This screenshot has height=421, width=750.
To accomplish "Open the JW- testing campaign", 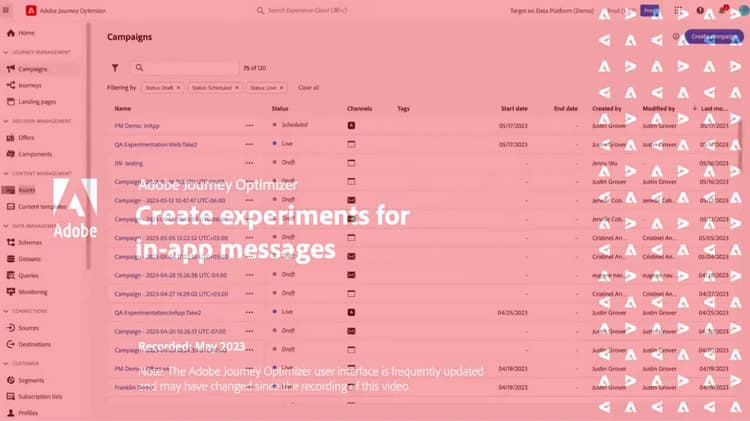I will point(129,163).
